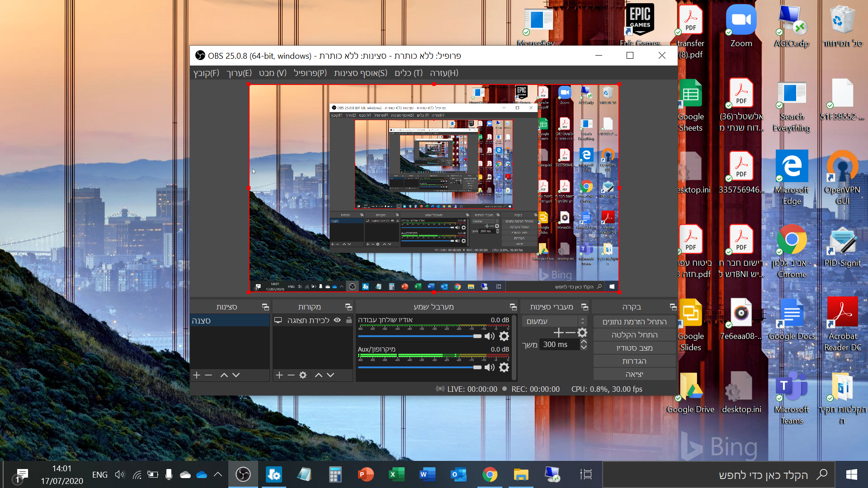Viewport: 868px width, 488px height.
Task: Click the Start Recording (התחל הקלטה) button
Action: pyautogui.click(x=634, y=335)
